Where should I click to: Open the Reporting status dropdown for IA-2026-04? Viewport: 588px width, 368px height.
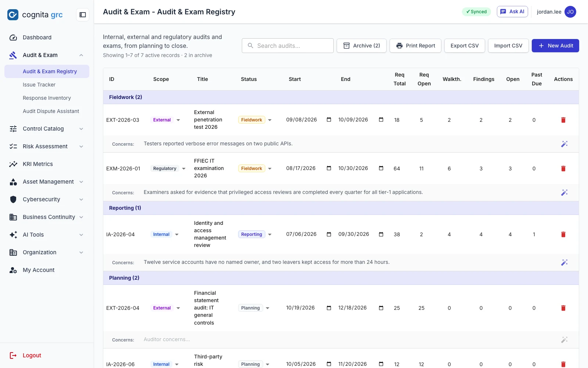(255, 234)
